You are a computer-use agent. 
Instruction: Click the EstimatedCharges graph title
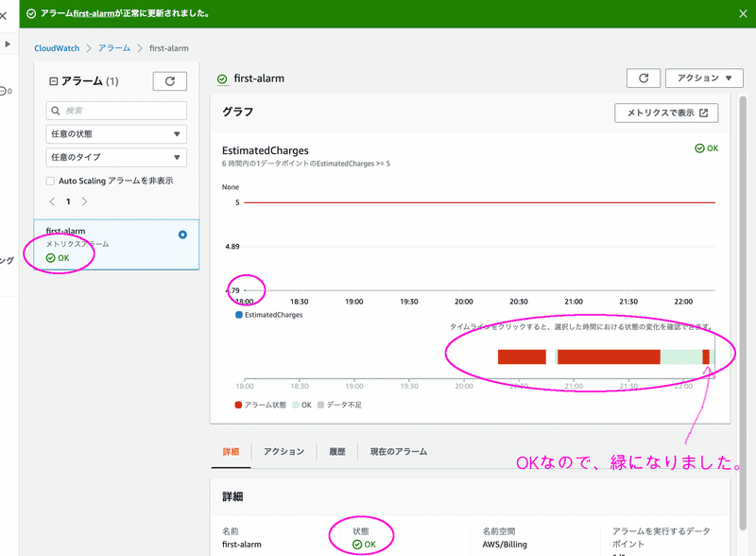266,150
